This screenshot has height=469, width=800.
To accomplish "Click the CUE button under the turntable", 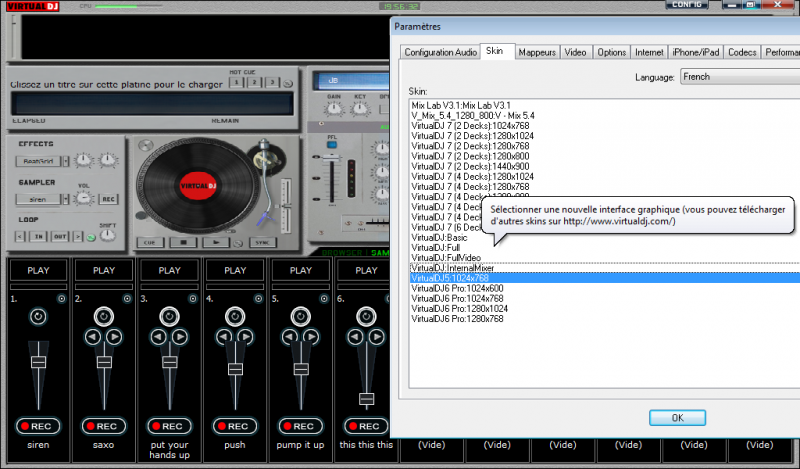I will pos(150,242).
